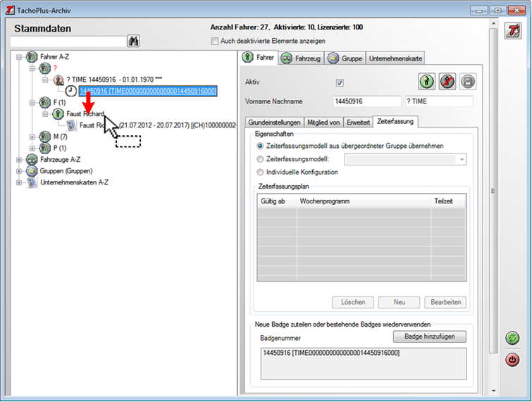This screenshot has height=402, width=532.
Task: Expand the Fahrzeuge A-Z node
Action: pyautogui.click(x=19, y=160)
